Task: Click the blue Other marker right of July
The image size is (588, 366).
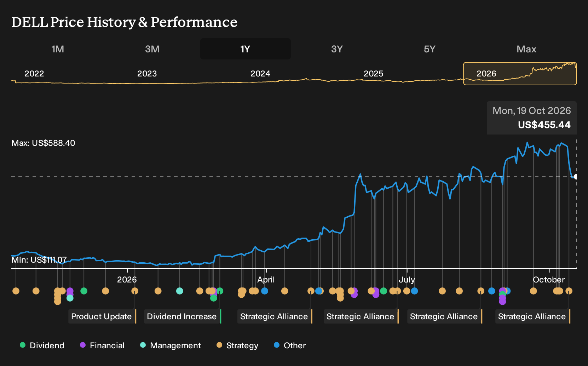Action: pos(414,291)
